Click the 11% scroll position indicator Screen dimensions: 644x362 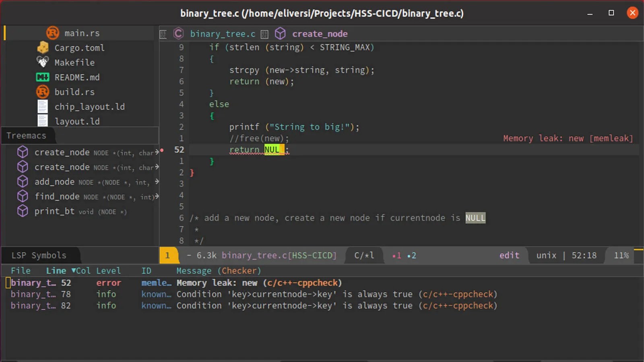pyautogui.click(x=621, y=255)
